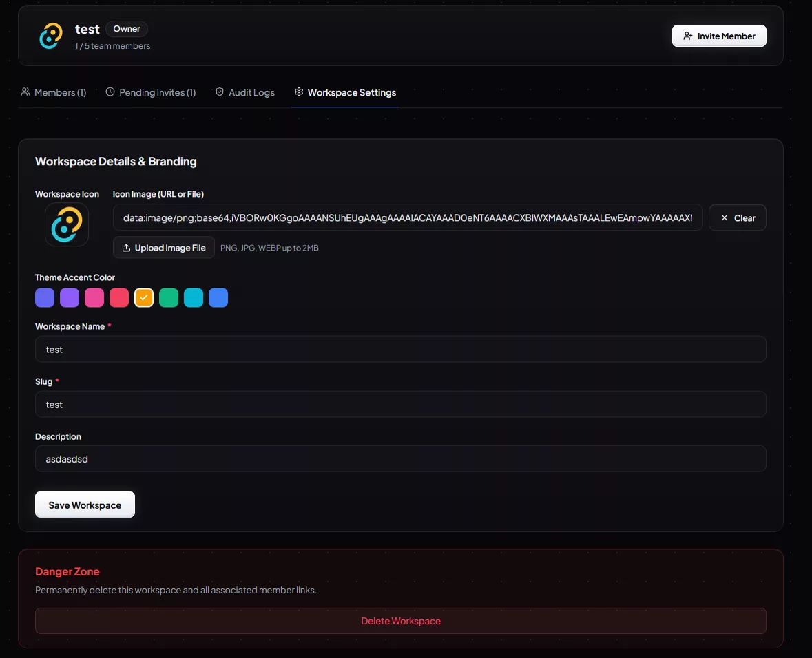This screenshot has height=658, width=812.
Task: Open the Audit Logs tab
Action: 245,92
